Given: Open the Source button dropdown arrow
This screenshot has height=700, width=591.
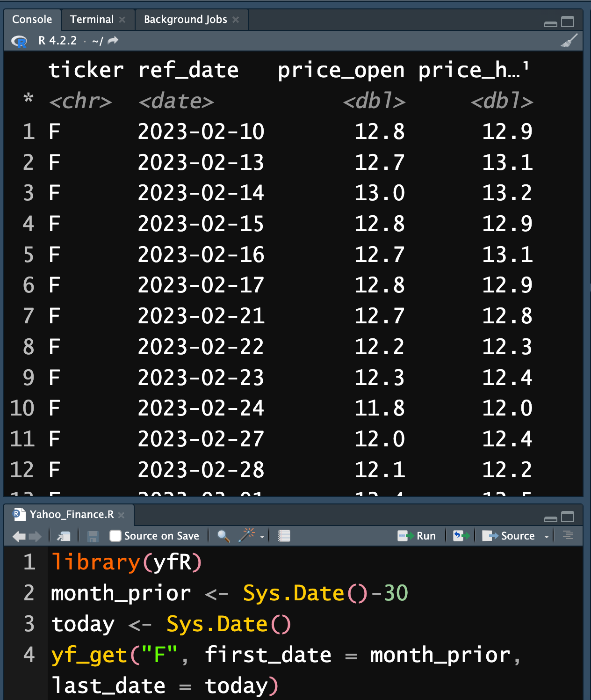Looking at the screenshot, I should [546, 537].
